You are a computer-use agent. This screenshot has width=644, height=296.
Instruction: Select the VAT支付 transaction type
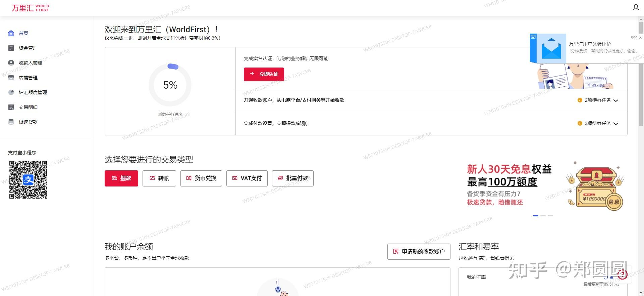tap(247, 178)
